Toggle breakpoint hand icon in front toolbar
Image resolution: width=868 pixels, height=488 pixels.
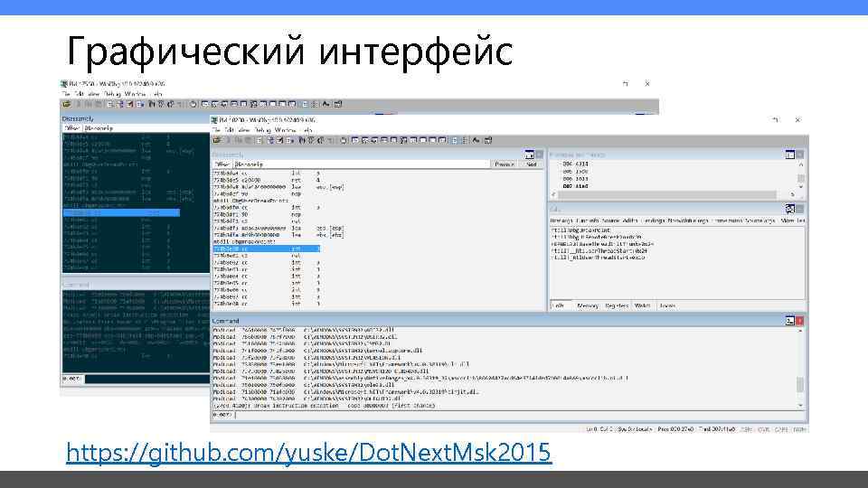click(x=344, y=141)
